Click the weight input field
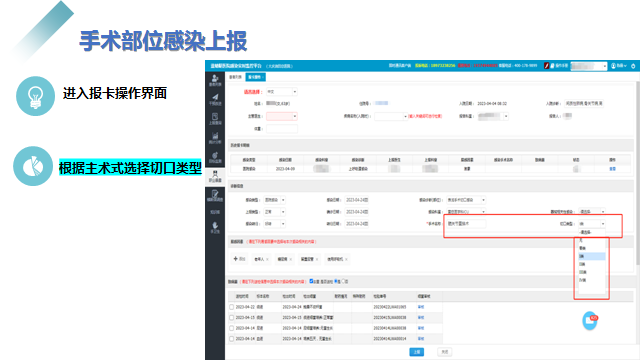Viewport: 640px width, 360px height. click(282, 129)
